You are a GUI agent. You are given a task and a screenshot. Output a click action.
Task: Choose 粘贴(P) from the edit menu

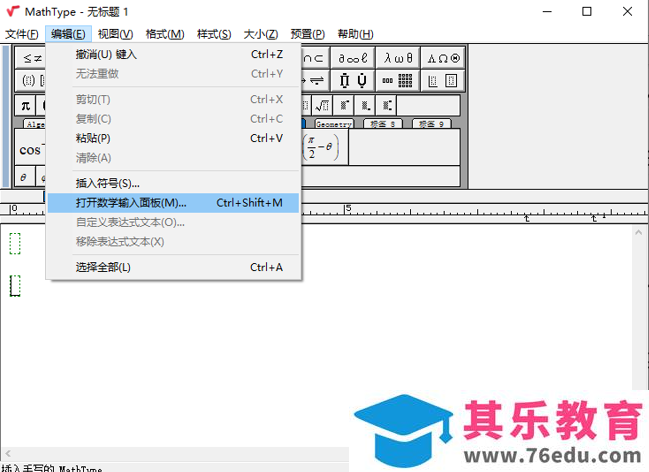173,138
